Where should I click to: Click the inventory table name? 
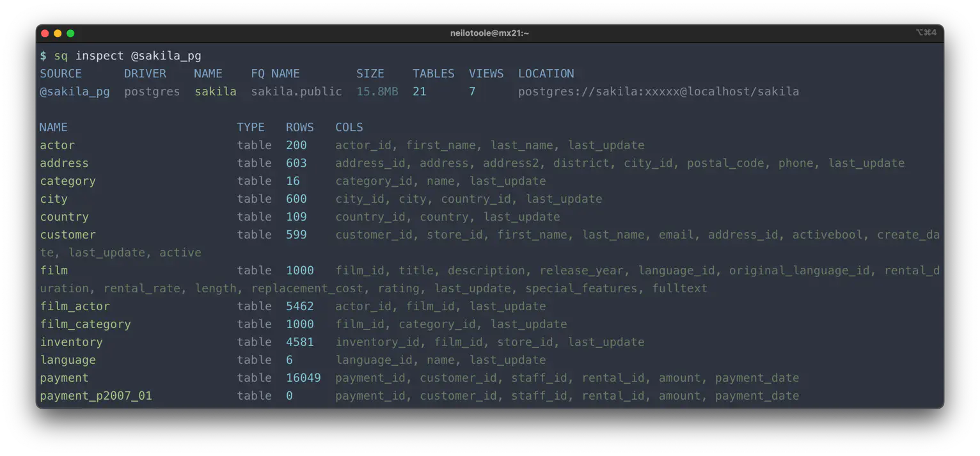[72, 342]
